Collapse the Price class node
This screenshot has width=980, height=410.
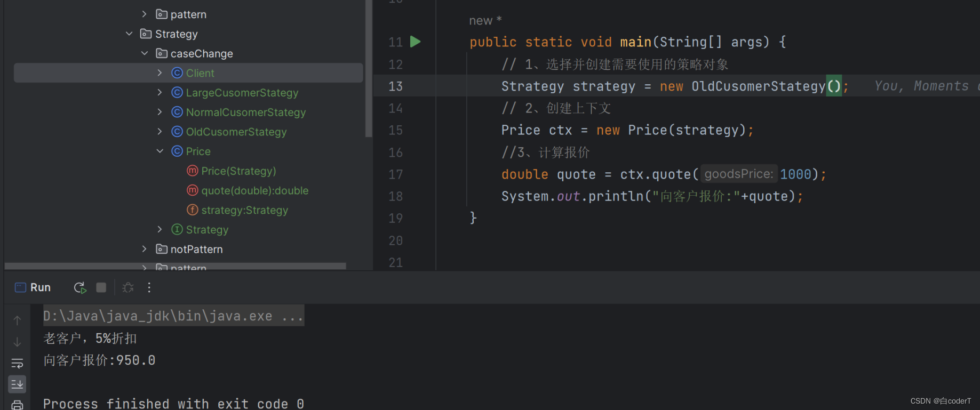pos(160,151)
